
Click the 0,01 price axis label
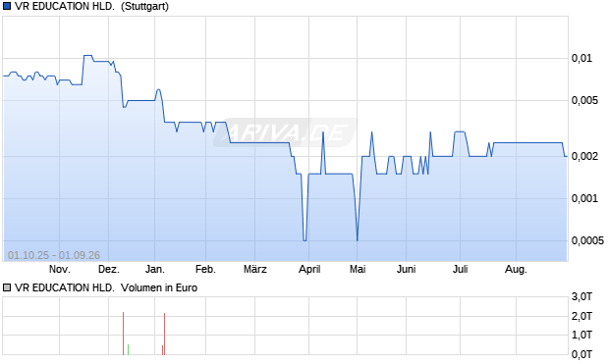point(581,58)
